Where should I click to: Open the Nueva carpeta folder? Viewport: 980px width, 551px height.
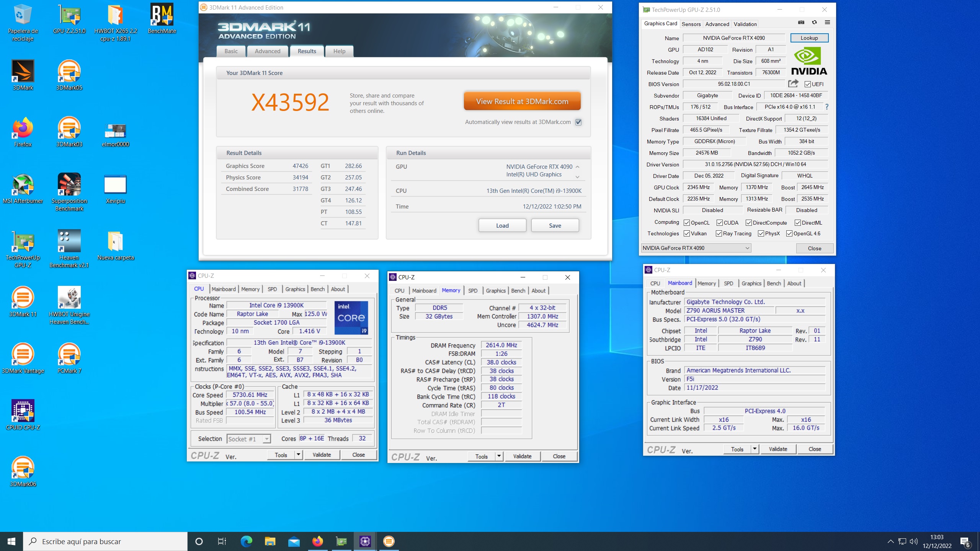(x=115, y=245)
